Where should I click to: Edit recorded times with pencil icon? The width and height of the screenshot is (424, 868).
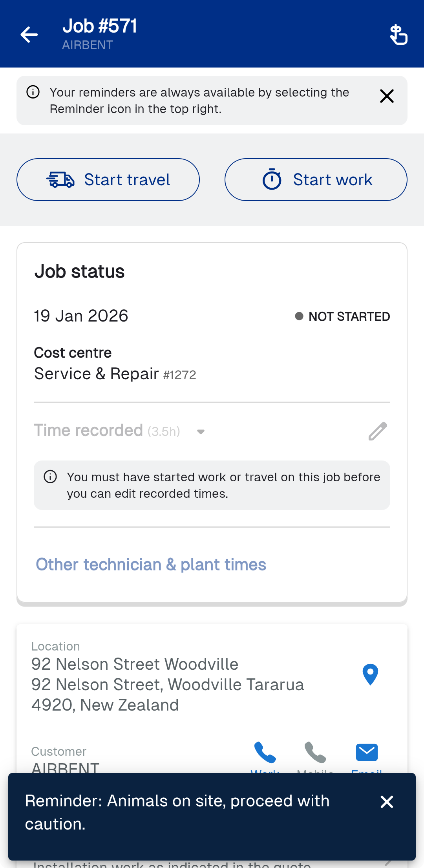click(x=378, y=431)
